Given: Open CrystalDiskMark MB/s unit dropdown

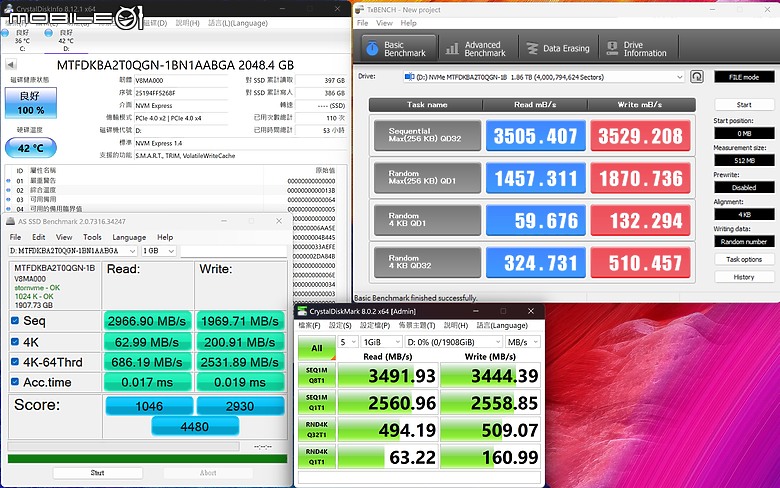Looking at the screenshot, I should 522,342.
